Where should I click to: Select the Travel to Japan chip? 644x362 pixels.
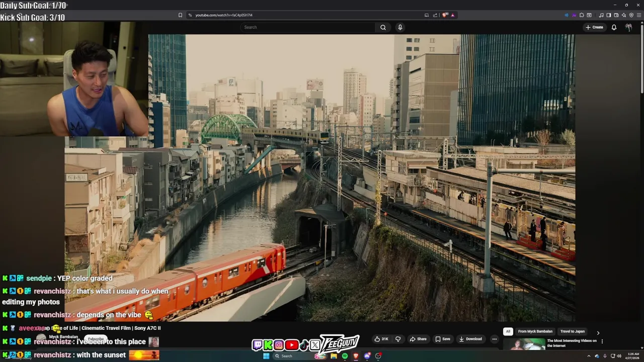tap(573, 331)
